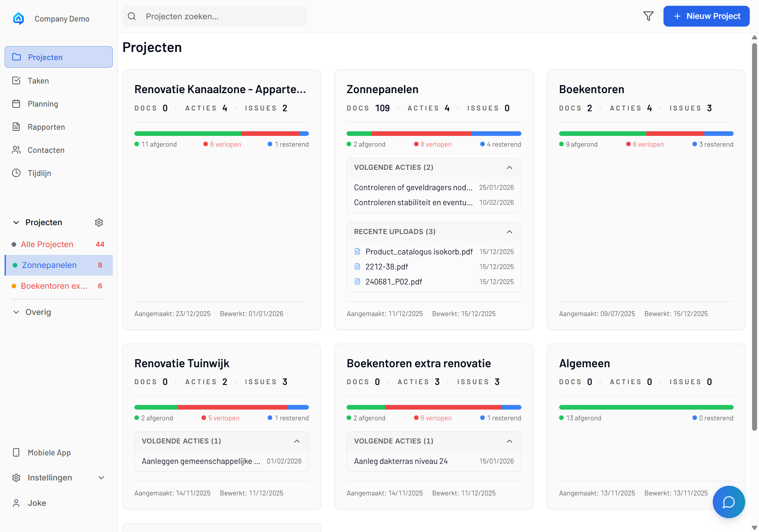Image resolution: width=759 pixels, height=532 pixels.
Task: Open the Boekentoren project card title
Action: point(591,89)
